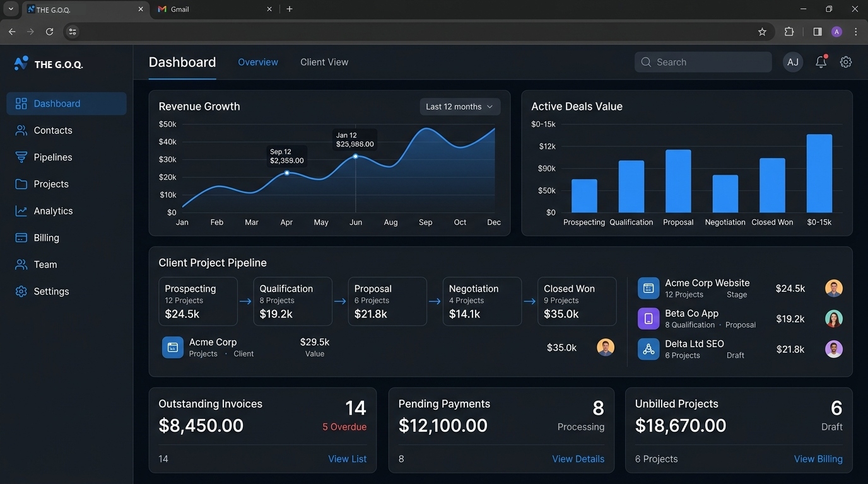Click View Billing link
868x484 pixels.
(818, 459)
